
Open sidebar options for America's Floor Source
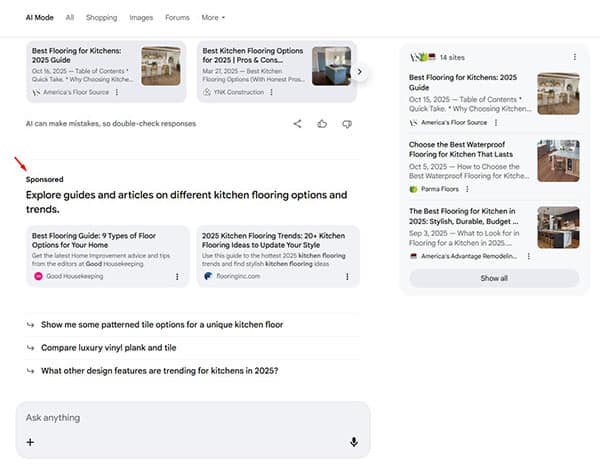[496, 122]
